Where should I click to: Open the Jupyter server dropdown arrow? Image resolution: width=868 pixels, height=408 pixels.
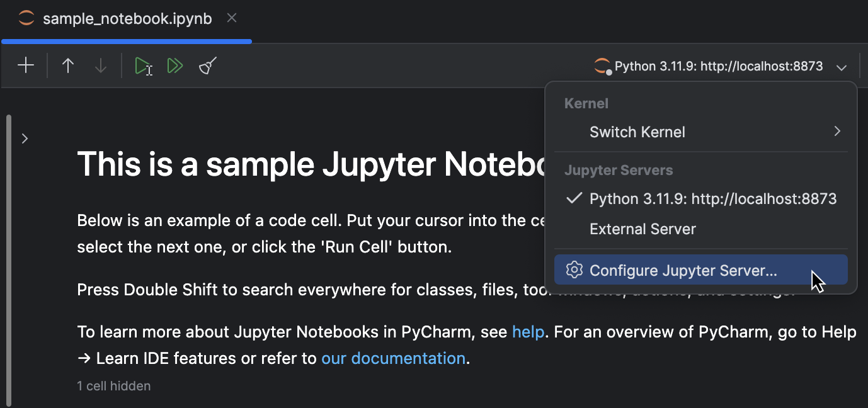click(842, 65)
